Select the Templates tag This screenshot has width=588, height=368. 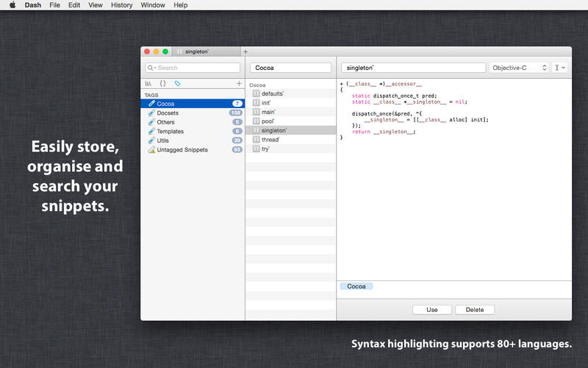[x=171, y=131]
